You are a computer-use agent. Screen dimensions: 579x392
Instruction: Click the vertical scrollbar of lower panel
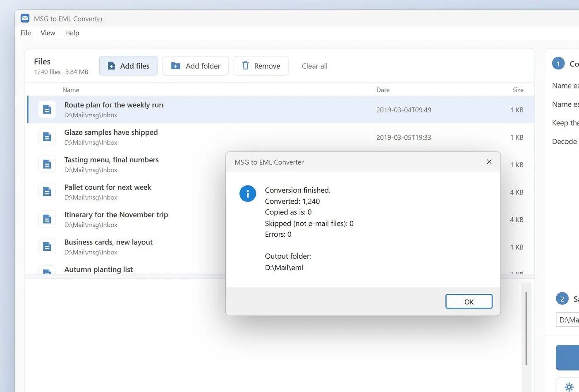click(x=526, y=328)
